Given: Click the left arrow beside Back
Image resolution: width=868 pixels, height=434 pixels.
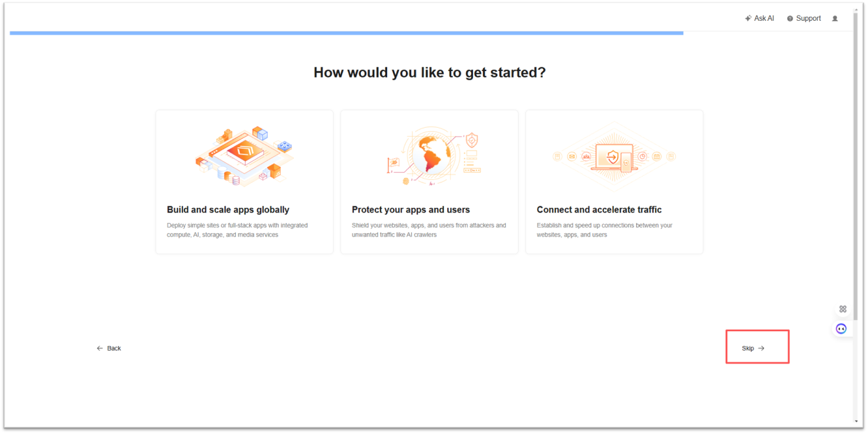Looking at the screenshot, I should click(100, 349).
